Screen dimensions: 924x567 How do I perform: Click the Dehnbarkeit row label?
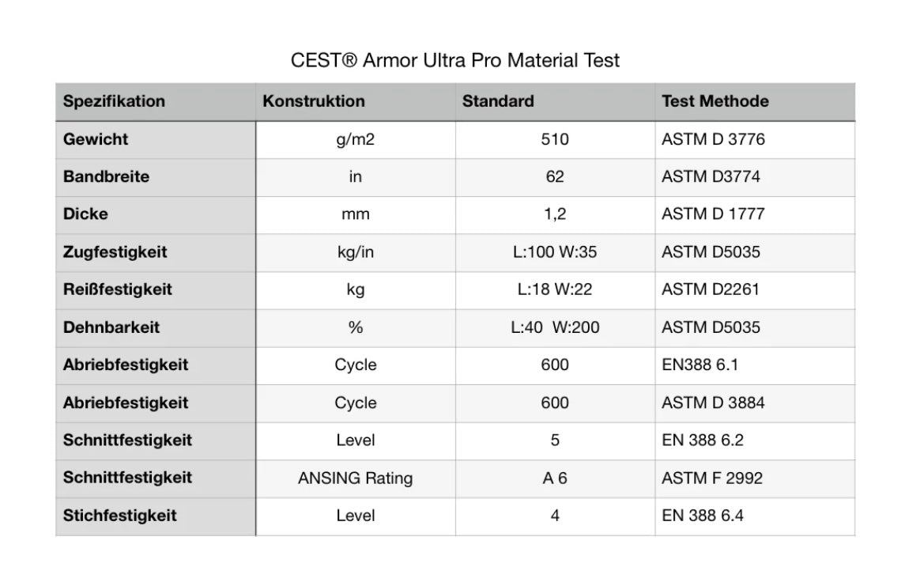coord(111,327)
